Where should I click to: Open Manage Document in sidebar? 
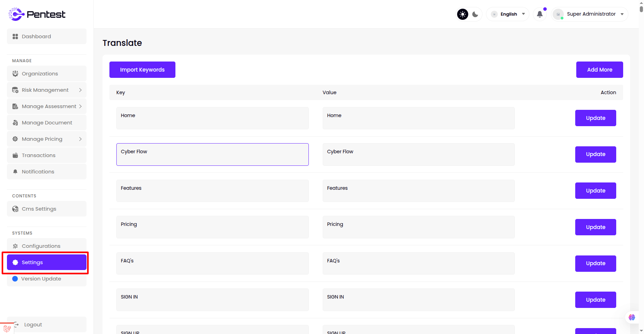47,123
